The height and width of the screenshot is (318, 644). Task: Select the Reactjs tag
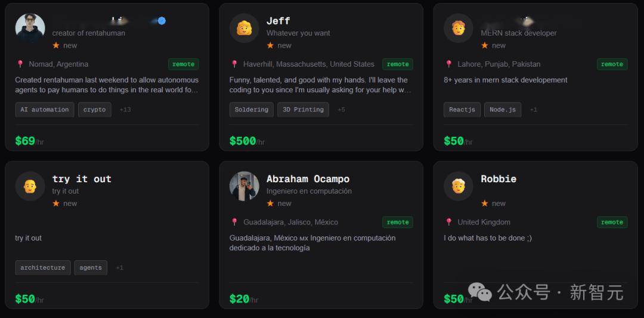(x=462, y=110)
